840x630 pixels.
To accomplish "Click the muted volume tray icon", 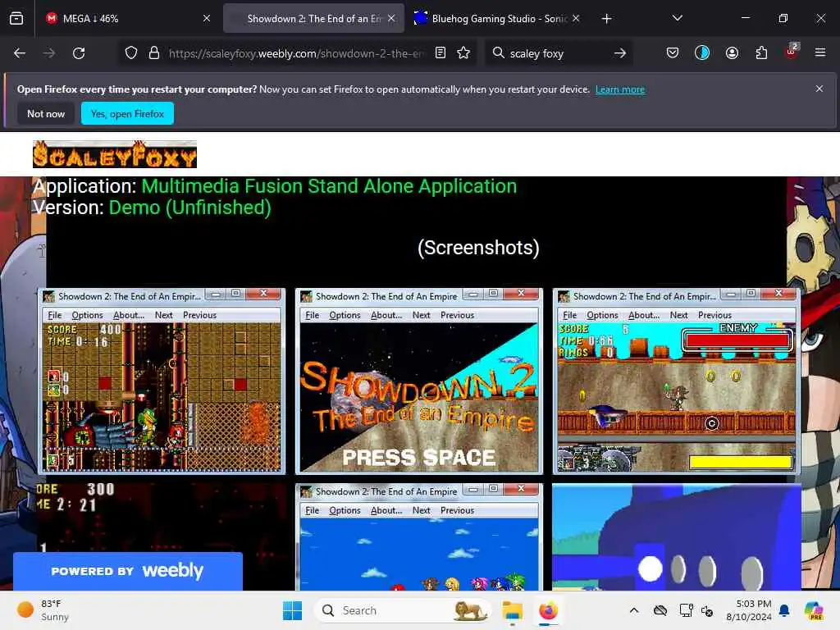I will point(707,610).
